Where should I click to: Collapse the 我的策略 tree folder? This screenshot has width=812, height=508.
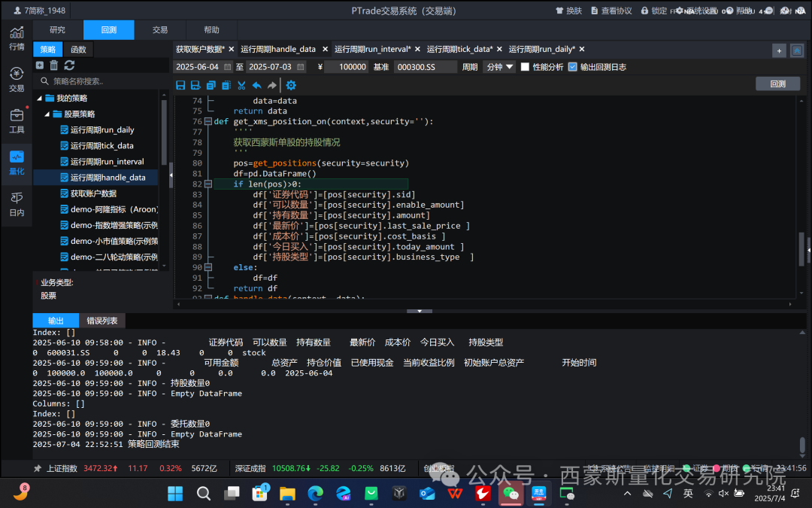pyautogui.click(x=39, y=99)
